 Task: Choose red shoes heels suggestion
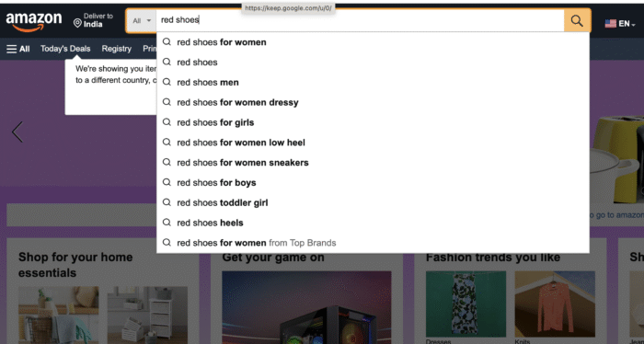point(373,224)
